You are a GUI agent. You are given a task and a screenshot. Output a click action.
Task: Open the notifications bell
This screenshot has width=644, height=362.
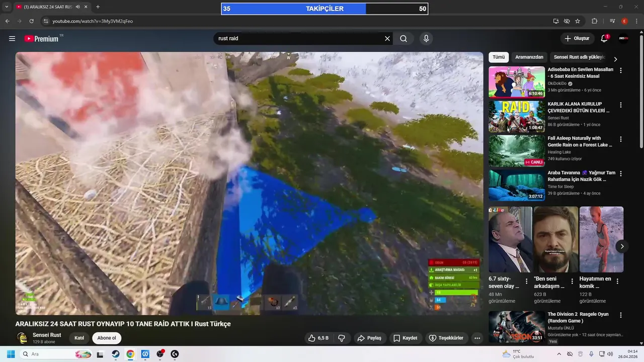(x=604, y=39)
